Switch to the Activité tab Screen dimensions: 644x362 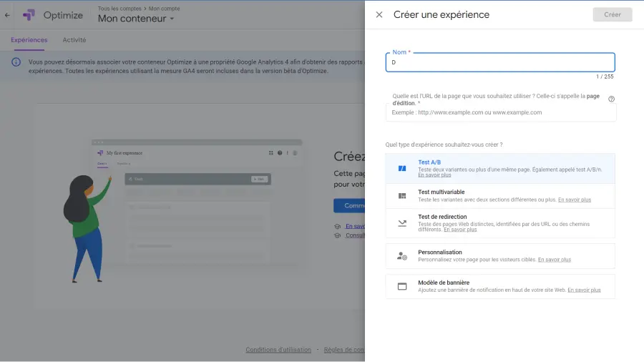coord(74,40)
